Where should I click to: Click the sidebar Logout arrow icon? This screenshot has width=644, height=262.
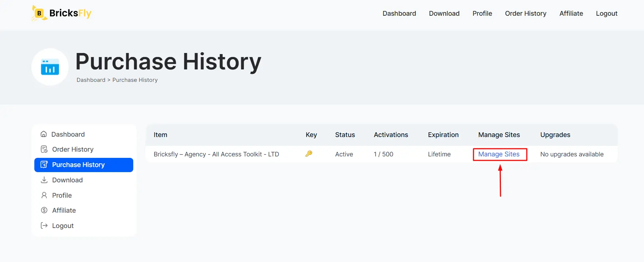pos(44,225)
